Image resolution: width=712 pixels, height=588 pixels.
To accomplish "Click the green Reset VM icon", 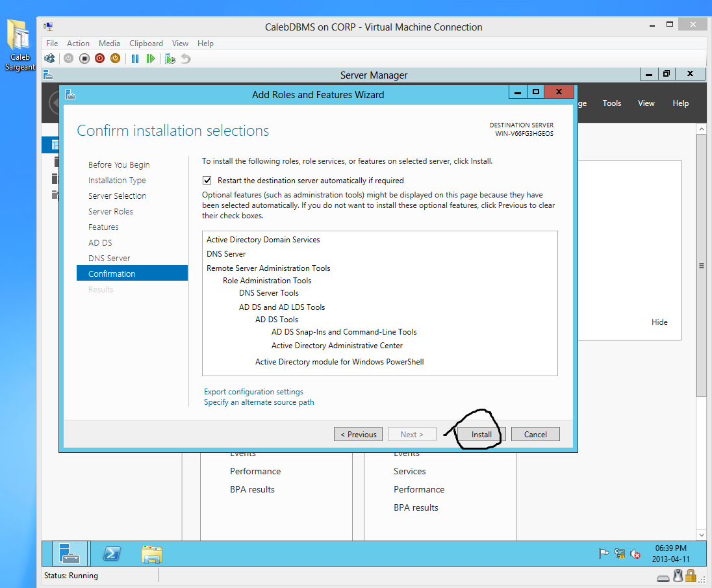I will (x=151, y=58).
